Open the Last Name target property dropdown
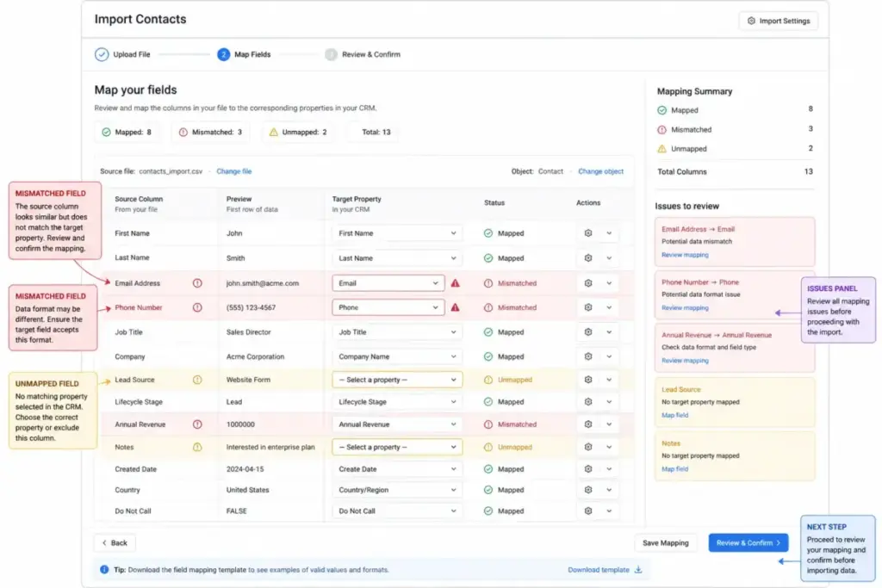Viewport: 882px width, 588px height. (x=397, y=258)
